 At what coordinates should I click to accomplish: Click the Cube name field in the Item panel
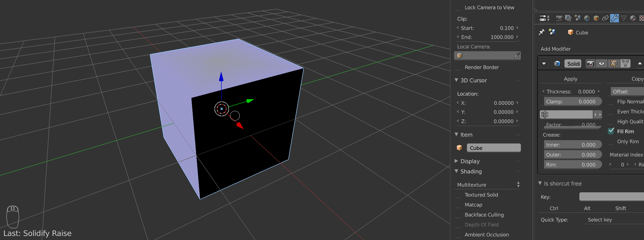click(x=493, y=148)
